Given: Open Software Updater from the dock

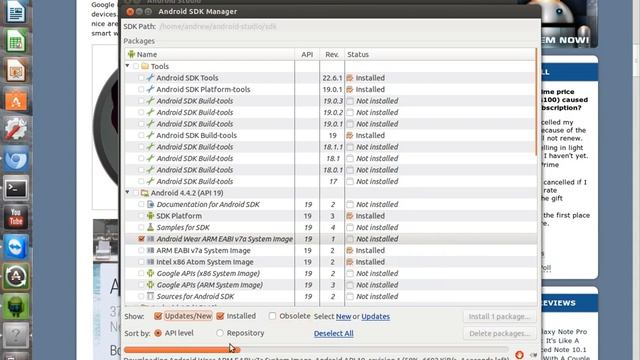Looking at the screenshot, I should 16,276.
